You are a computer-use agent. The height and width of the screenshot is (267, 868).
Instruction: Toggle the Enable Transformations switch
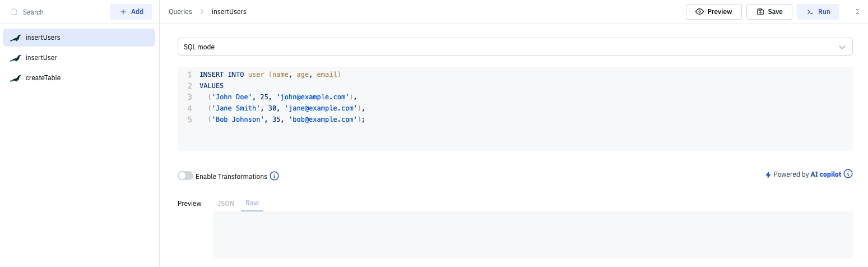(185, 176)
